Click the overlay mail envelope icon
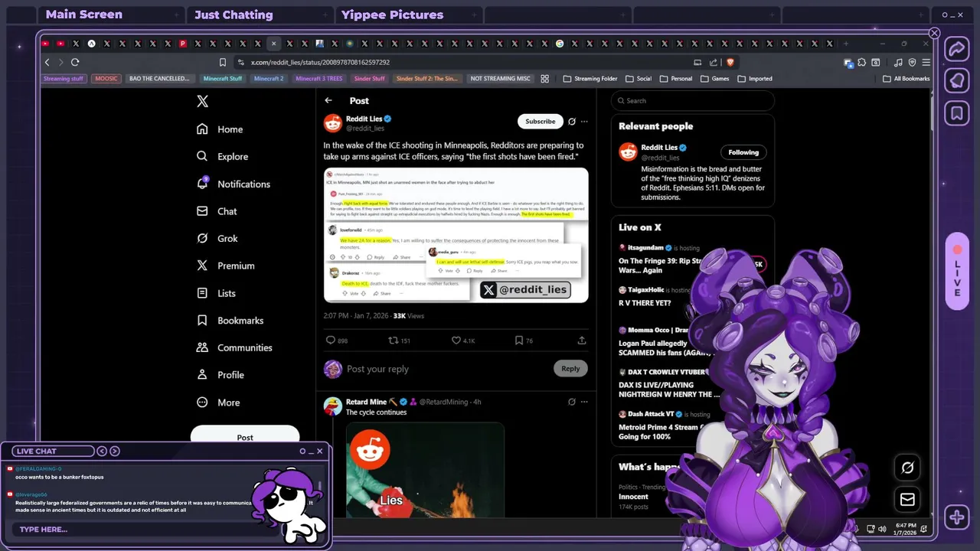The image size is (980, 551). [x=907, y=500]
